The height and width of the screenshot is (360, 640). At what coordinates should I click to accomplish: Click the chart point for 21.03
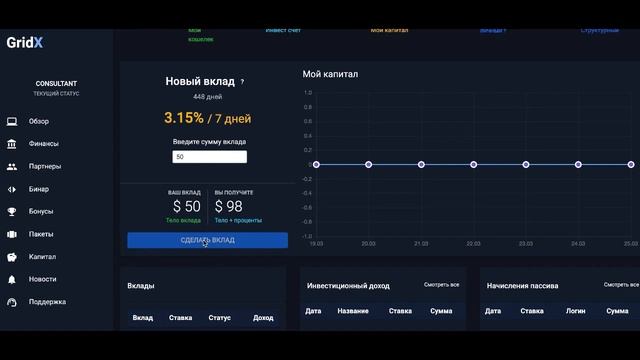point(421,164)
